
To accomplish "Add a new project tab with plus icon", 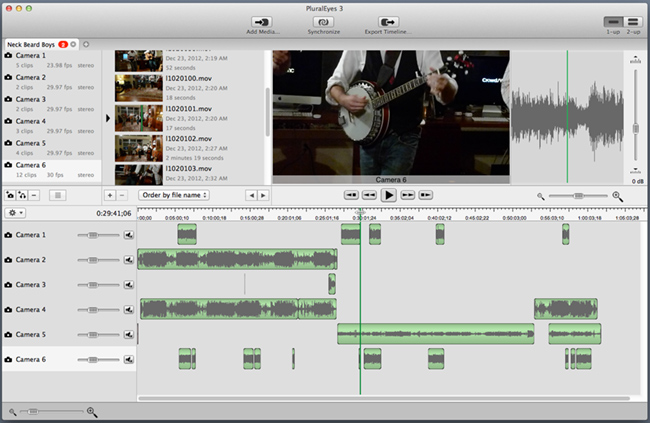I will point(86,44).
